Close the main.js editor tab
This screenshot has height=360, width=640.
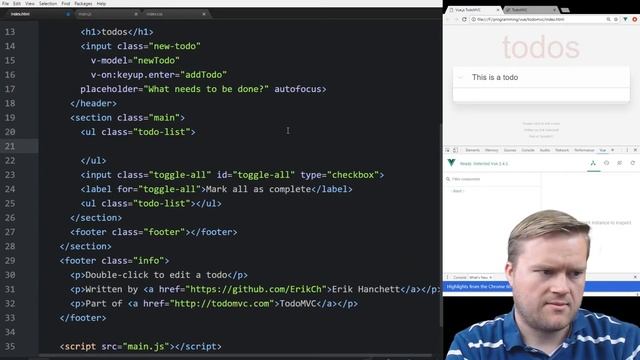[x=136, y=14]
